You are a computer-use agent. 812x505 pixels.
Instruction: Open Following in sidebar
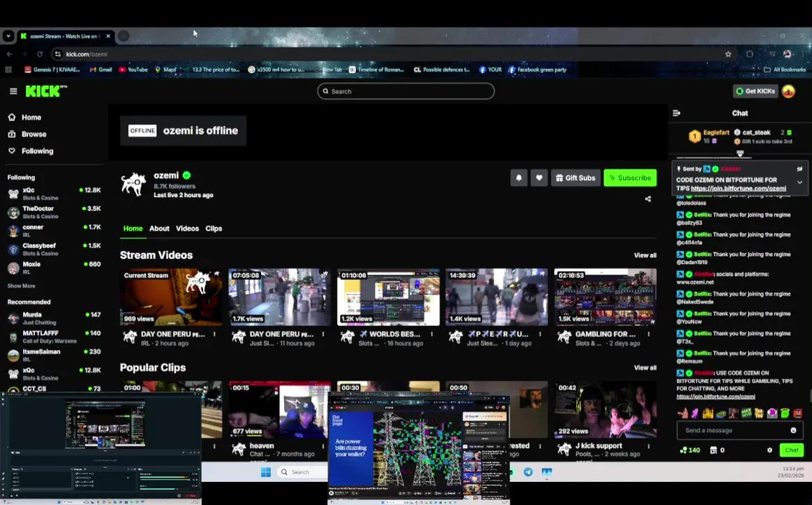pyautogui.click(x=37, y=151)
